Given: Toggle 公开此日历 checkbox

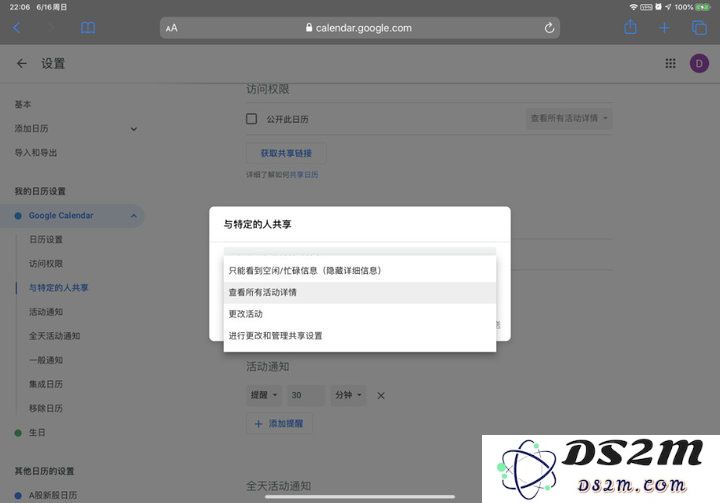Looking at the screenshot, I should click(252, 119).
